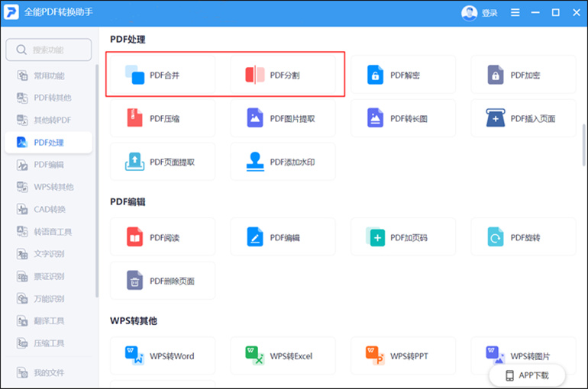Open the WPS转图片 converter
Viewport: 588px width, 389px height.
click(524, 355)
